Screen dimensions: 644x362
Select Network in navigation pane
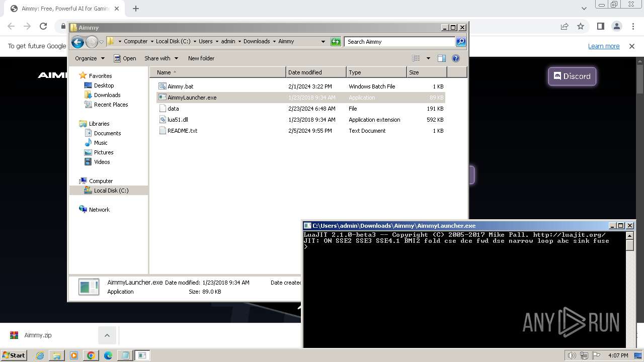(x=99, y=210)
